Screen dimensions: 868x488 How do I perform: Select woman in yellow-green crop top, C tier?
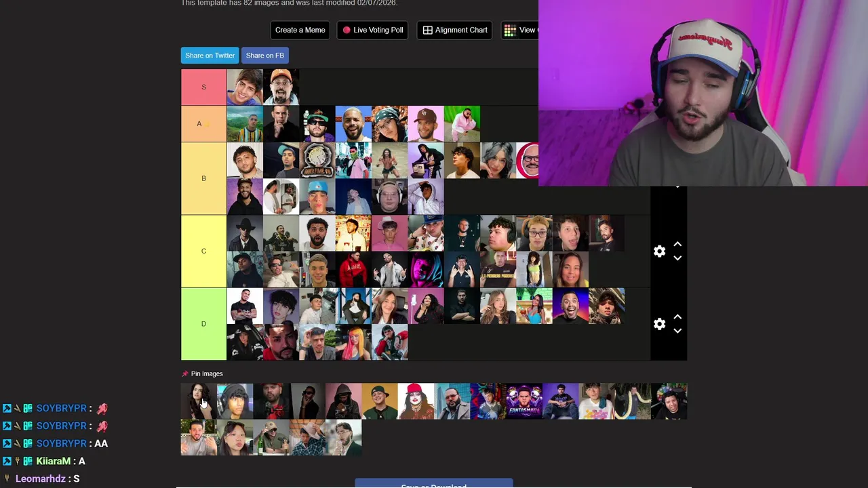(x=534, y=270)
